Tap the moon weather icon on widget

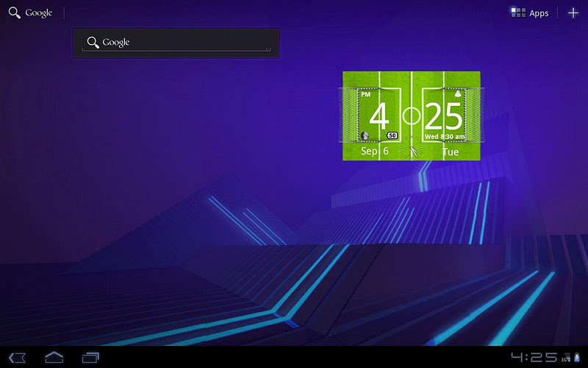coord(365,135)
